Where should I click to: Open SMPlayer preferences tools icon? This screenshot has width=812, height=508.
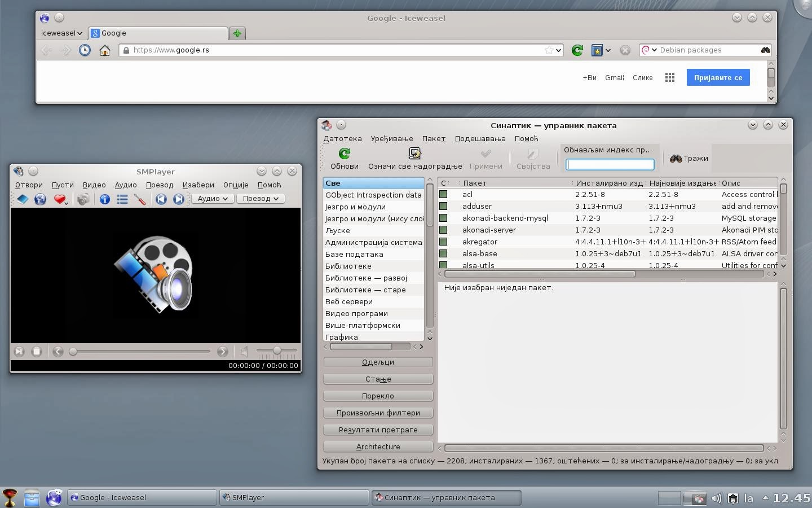(140, 199)
